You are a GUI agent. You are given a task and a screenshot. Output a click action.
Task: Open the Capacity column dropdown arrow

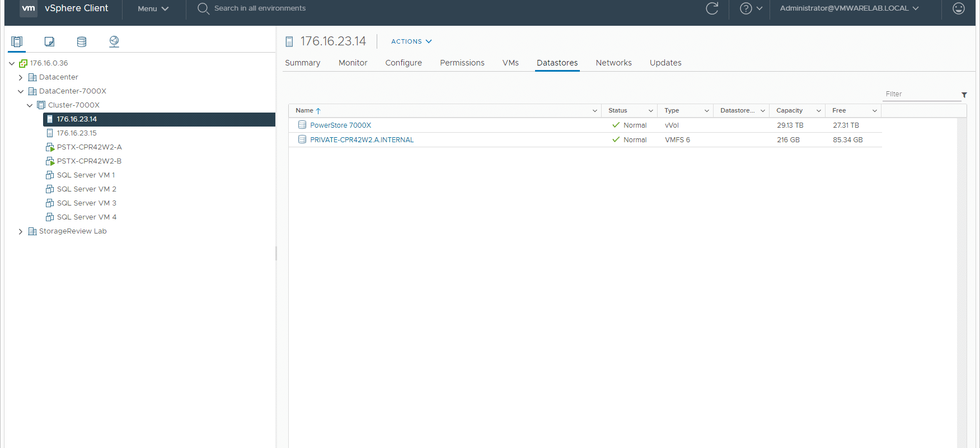[819, 111]
